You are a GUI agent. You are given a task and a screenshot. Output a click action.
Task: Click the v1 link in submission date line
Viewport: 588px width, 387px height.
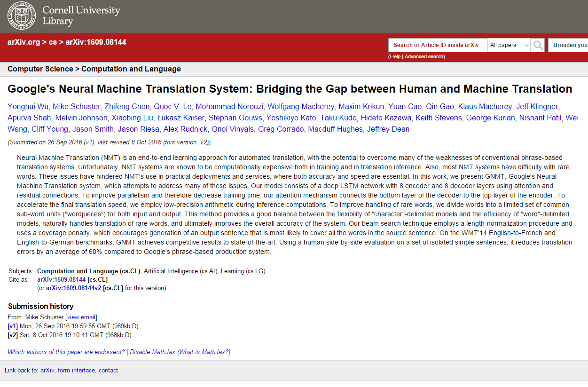(x=89, y=142)
